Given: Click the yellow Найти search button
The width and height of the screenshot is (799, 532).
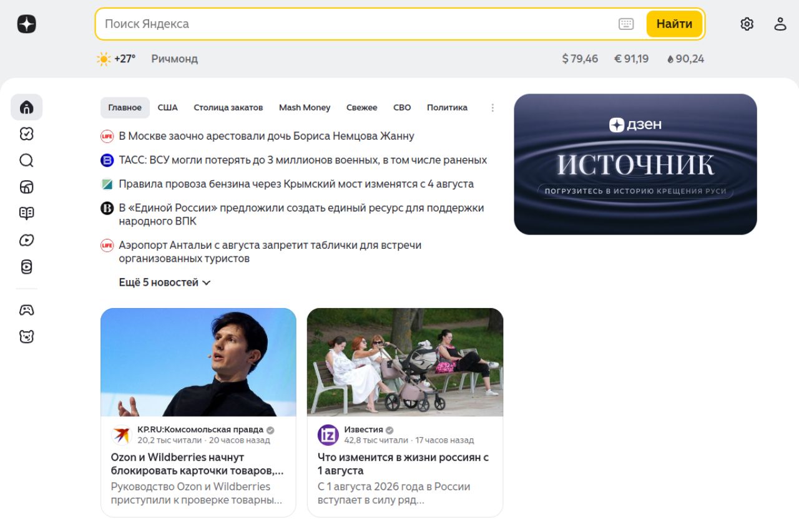Looking at the screenshot, I should (674, 24).
